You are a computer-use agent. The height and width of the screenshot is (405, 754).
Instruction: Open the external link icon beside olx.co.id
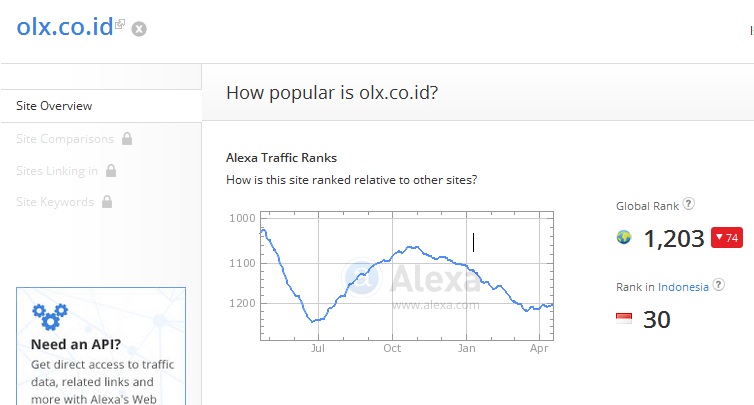tap(120, 23)
